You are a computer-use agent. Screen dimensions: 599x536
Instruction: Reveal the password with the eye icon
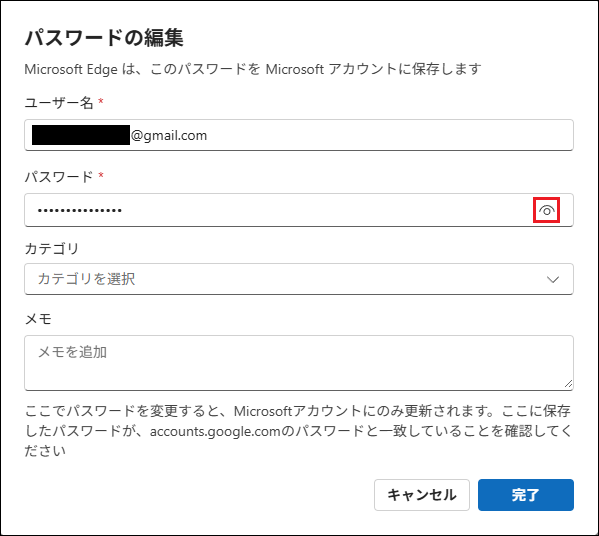546,210
